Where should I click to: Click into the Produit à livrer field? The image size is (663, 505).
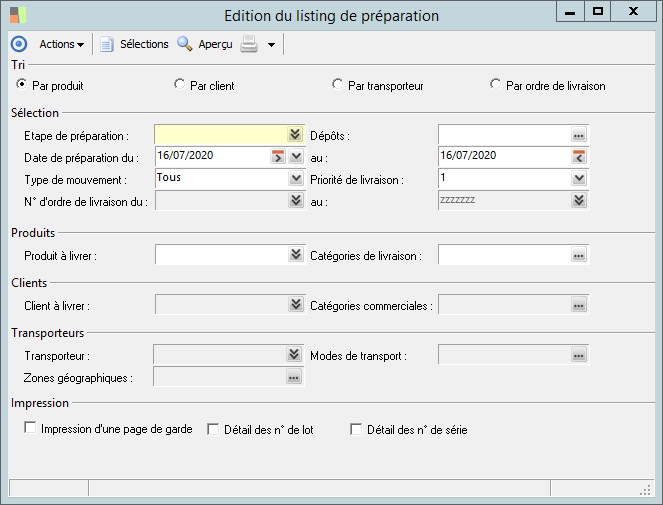[220, 256]
